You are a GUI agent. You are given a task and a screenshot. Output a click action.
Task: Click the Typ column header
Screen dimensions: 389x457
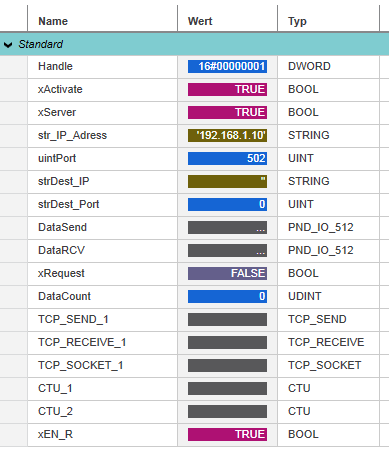click(328, 21)
